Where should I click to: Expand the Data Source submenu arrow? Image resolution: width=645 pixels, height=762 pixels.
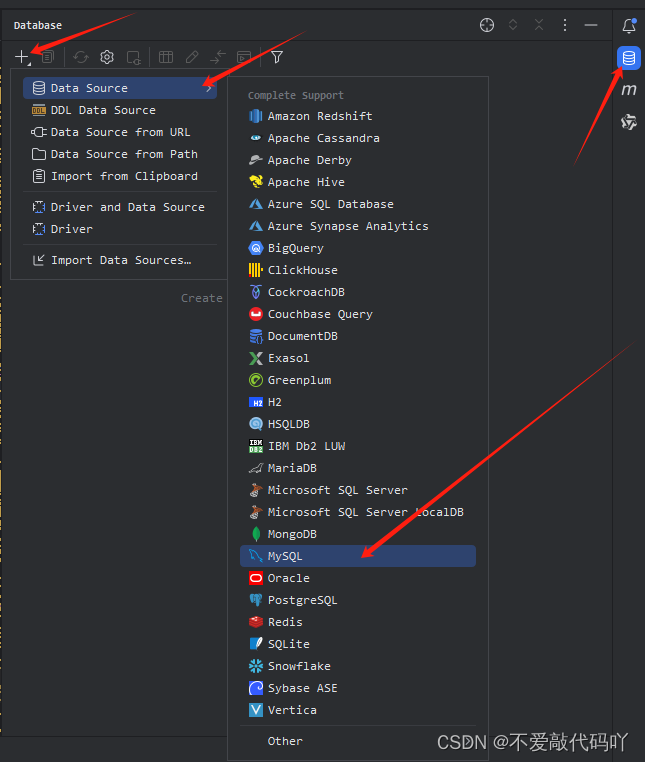(x=209, y=88)
